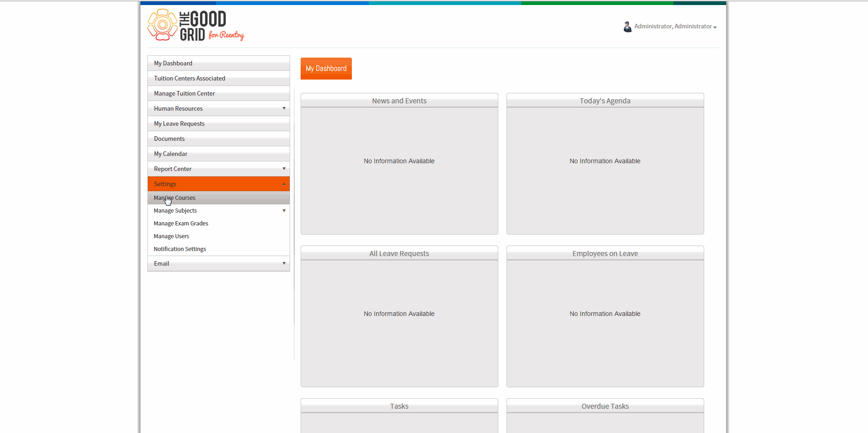The image size is (868, 433).
Task: Click the Overdue Tasks panel header
Action: click(x=605, y=406)
